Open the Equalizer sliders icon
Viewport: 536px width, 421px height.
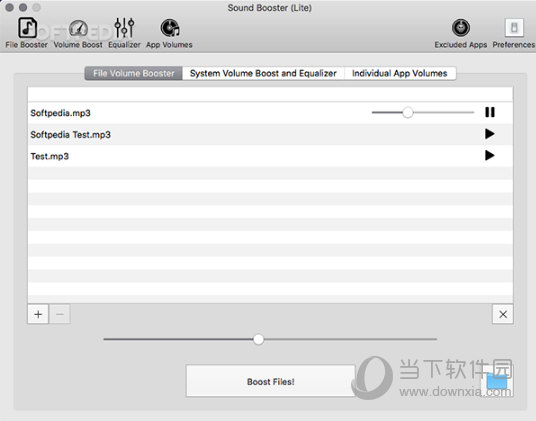coord(124,28)
